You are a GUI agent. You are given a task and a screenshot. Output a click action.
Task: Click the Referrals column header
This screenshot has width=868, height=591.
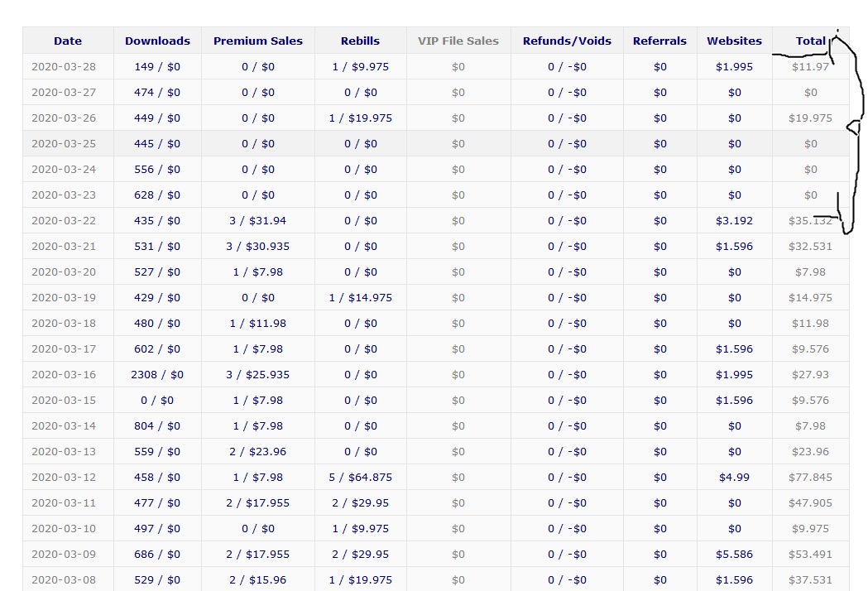(659, 41)
